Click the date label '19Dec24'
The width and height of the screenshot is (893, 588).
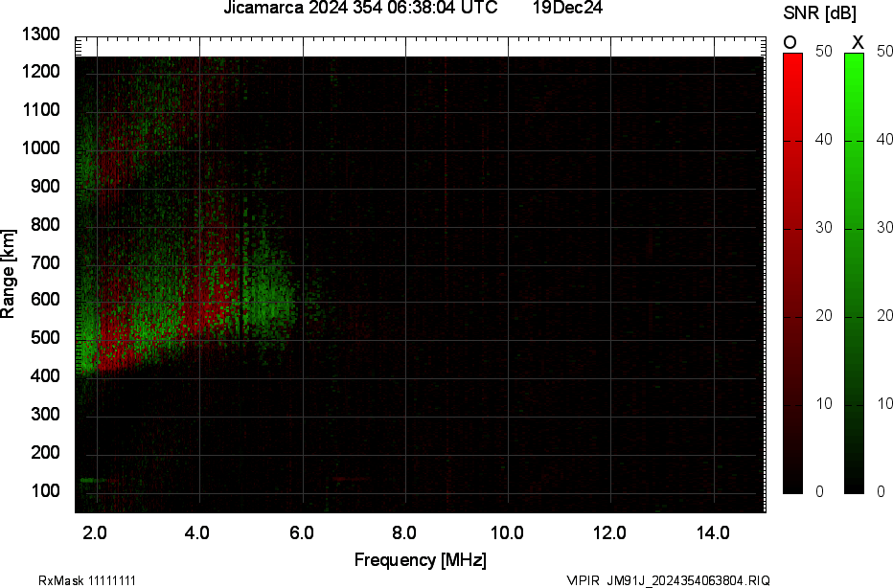click(x=567, y=8)
